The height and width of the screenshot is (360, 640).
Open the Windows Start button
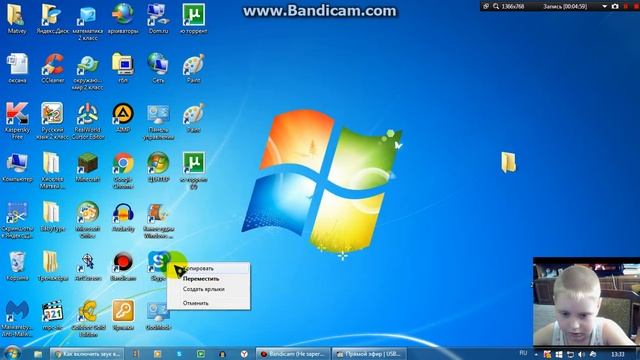pos(11,353)
